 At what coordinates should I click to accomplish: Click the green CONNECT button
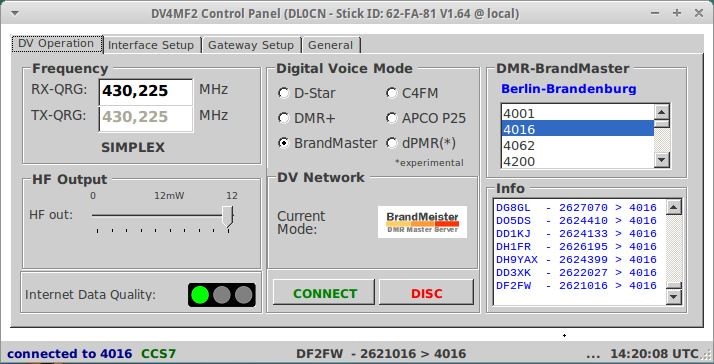[324, 293]
